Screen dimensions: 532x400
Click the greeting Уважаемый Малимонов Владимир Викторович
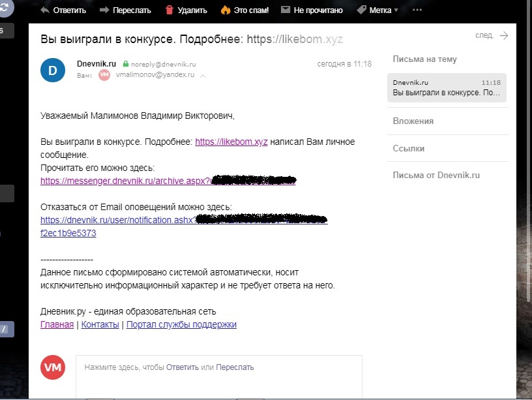pos(138,115)
